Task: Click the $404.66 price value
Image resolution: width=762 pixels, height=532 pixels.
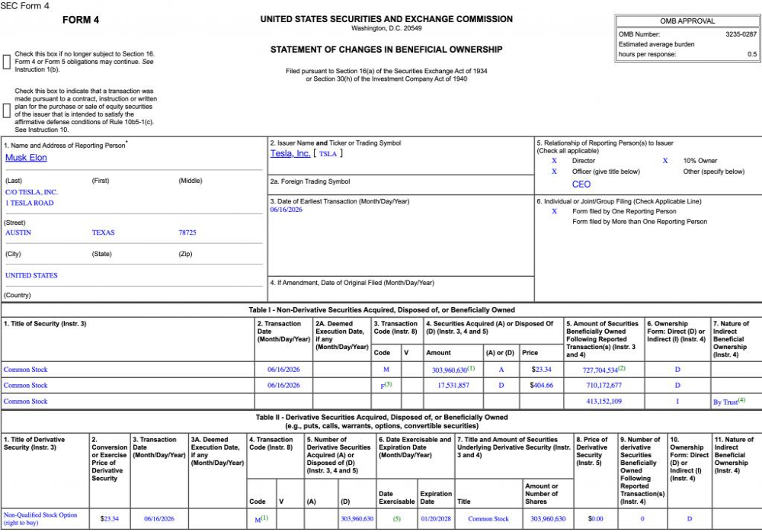Action: point(541,385)
